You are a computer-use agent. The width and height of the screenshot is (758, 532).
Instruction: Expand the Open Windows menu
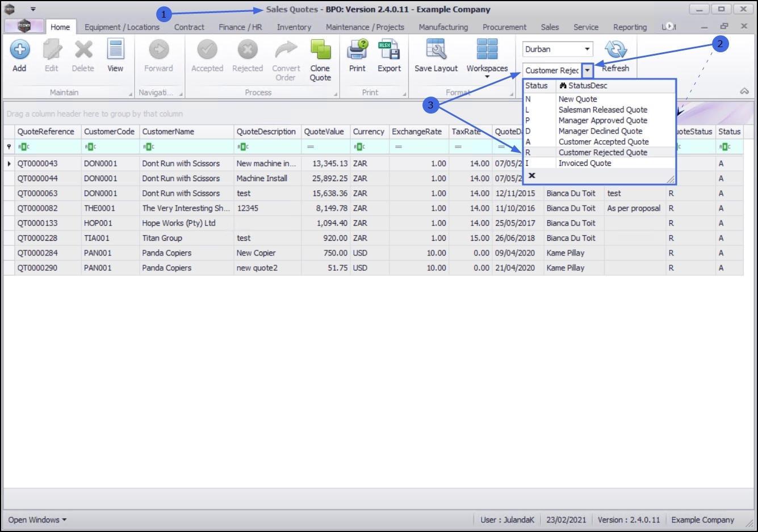click(x=37, y=520)
